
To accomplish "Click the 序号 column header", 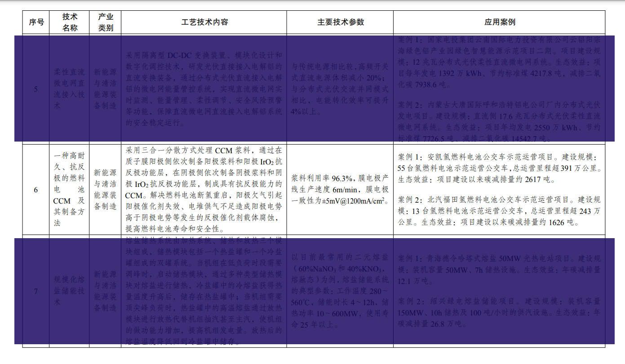I will tap(36, 22).
